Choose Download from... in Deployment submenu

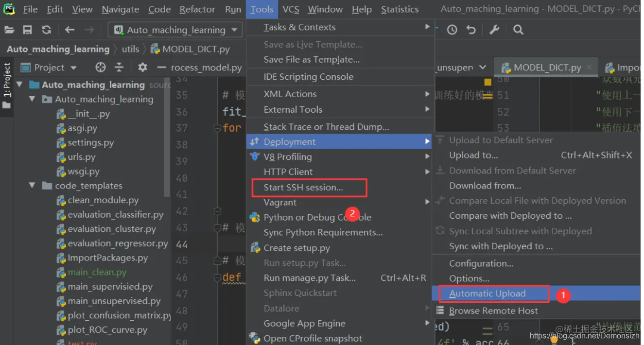[x=536, y=186]
